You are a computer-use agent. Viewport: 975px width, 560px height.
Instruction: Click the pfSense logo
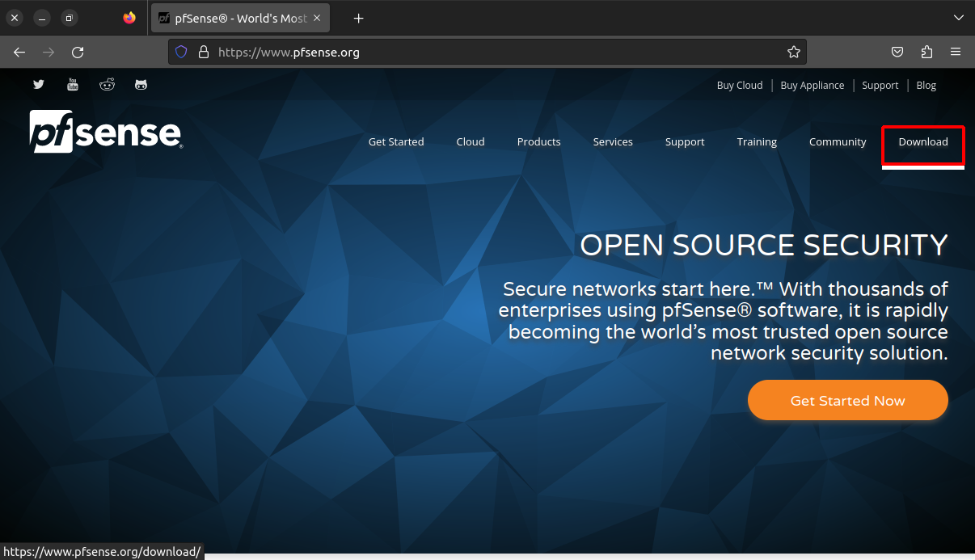[106, 131]
